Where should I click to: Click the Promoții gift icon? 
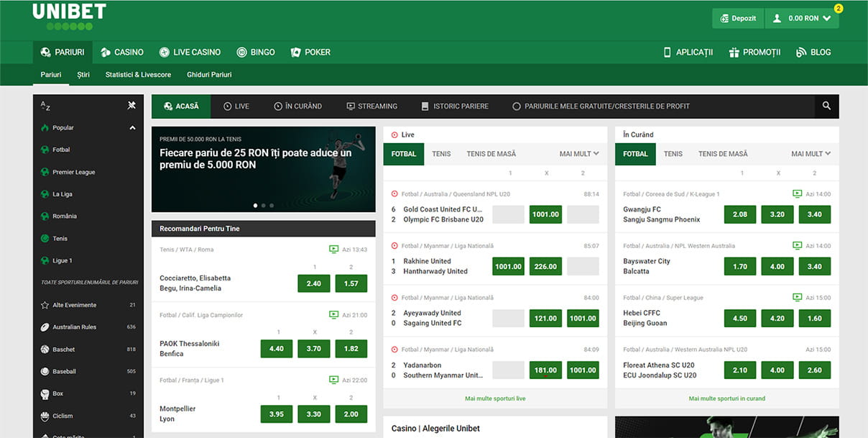[734, 52]
